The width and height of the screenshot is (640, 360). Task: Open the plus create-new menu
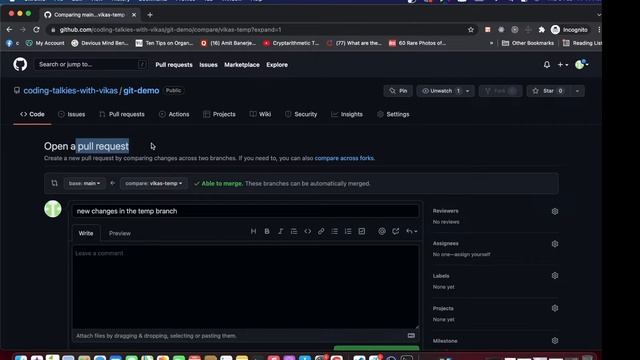[563, 64]
